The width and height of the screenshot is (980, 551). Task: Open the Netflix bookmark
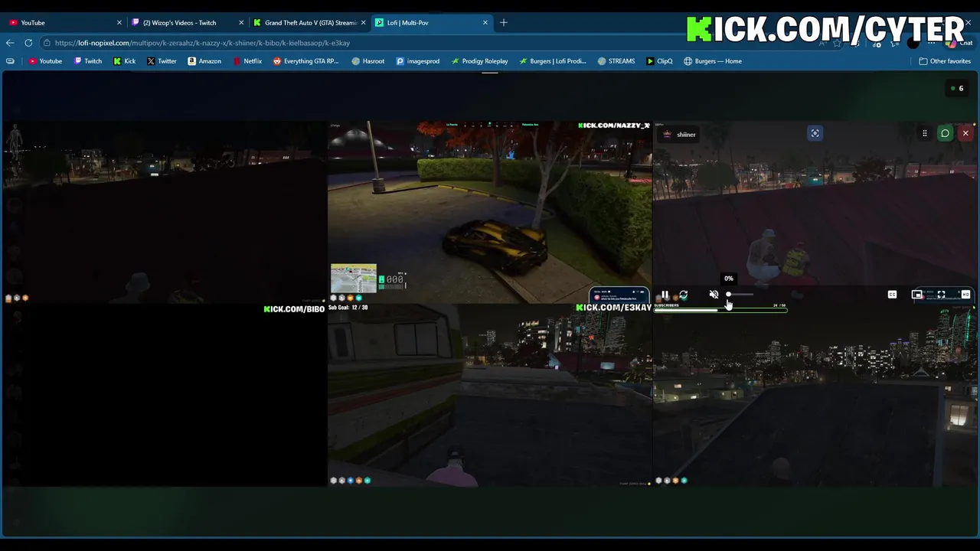point(247,61)
